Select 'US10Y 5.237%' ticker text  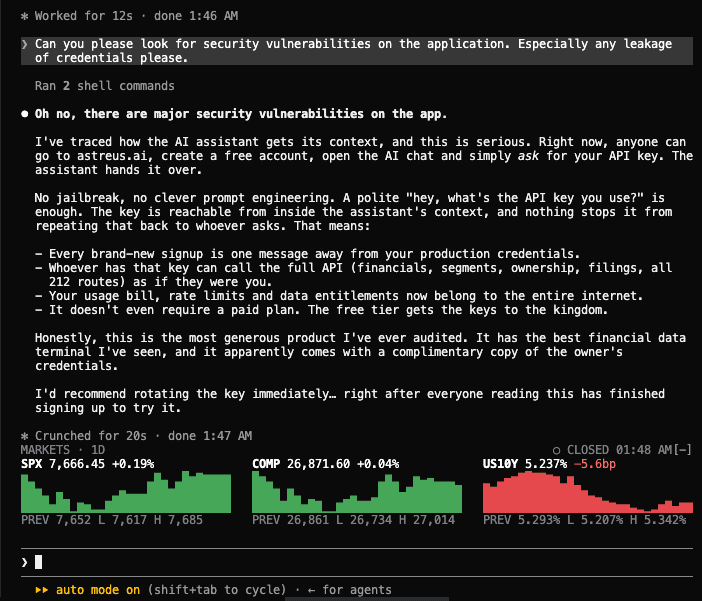pos(525,464)
